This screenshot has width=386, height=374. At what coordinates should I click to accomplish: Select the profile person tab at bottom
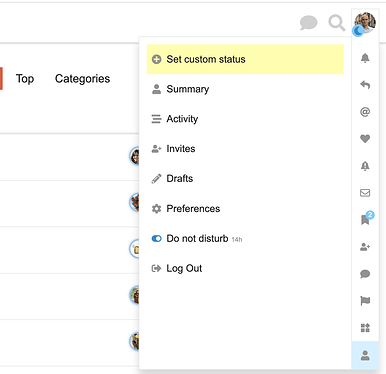365,355
